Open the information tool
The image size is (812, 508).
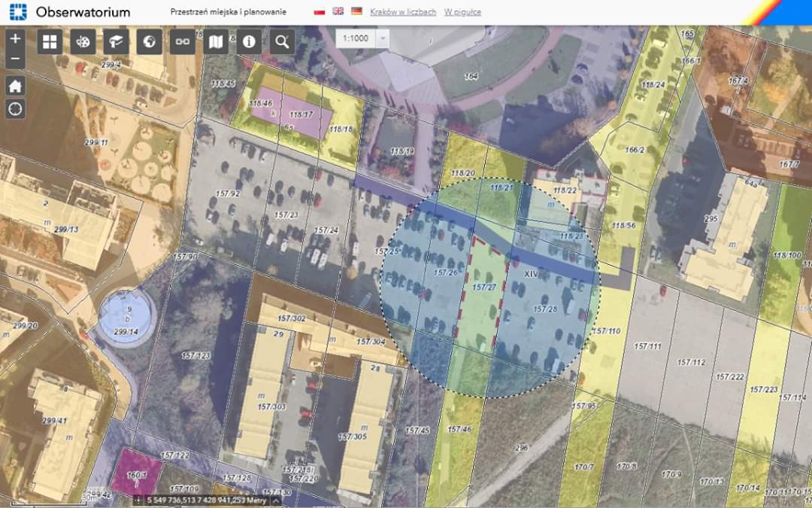(249, 42)
